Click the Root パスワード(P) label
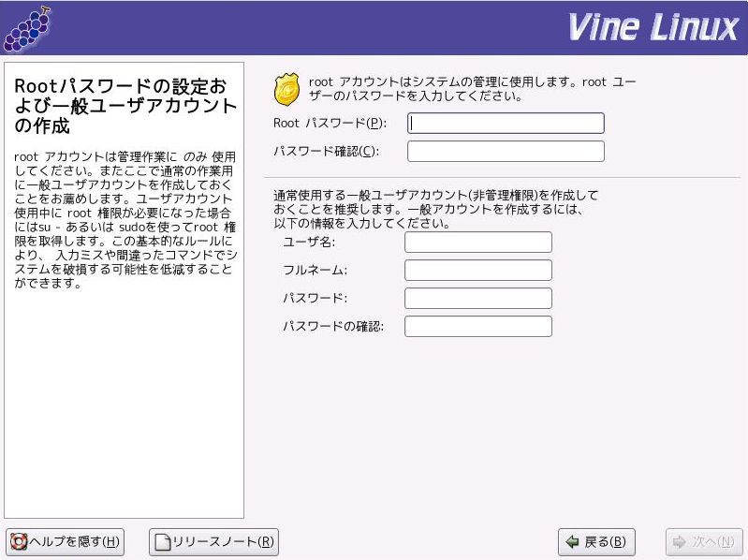Viewport: 748px width, 560px height. point(330,123)
